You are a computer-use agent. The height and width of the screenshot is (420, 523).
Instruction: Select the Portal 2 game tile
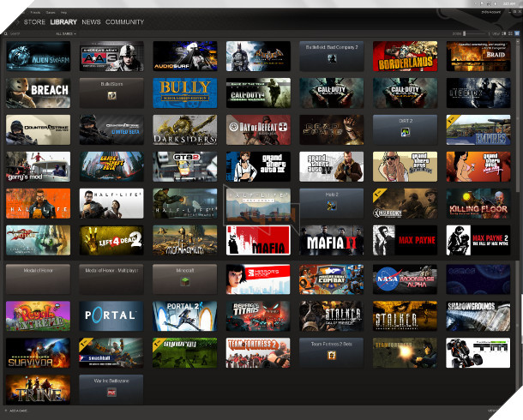pyautogui.click(x=184, y=315)
